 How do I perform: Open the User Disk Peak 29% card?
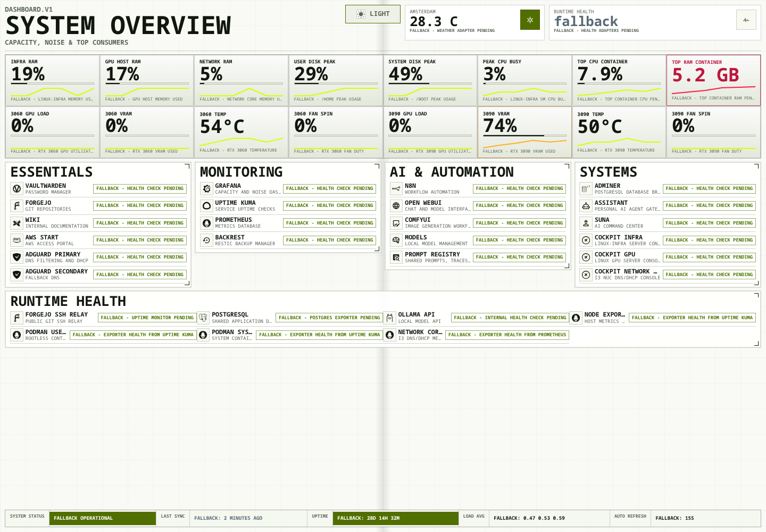point(336,80)
